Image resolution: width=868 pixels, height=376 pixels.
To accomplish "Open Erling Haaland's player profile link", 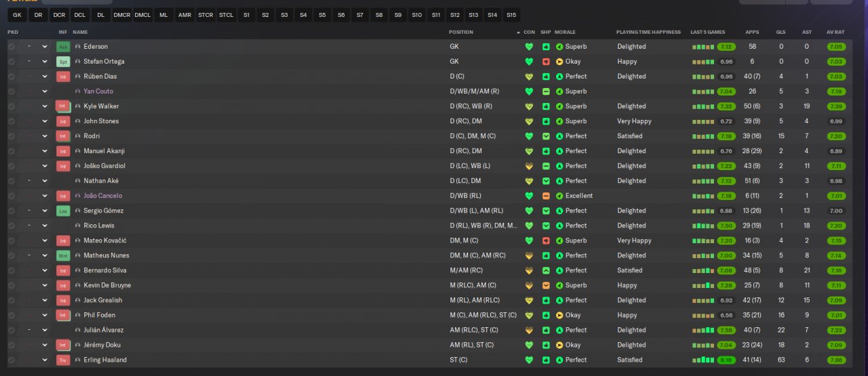I will 105,360.
